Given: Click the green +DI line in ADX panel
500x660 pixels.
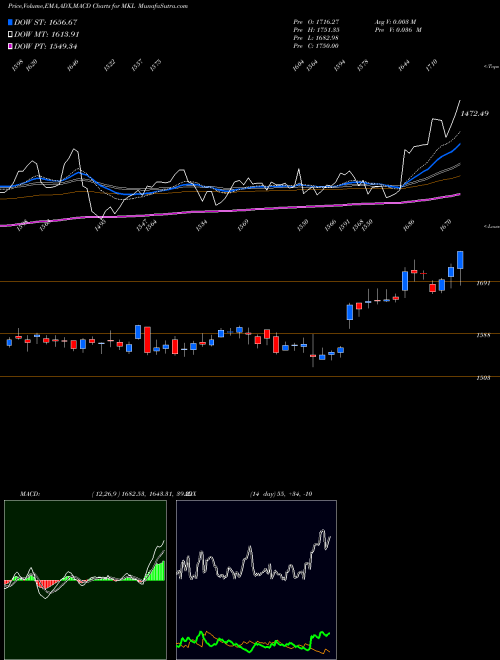Looking at the screenshot, I should (x=253, y=643).
